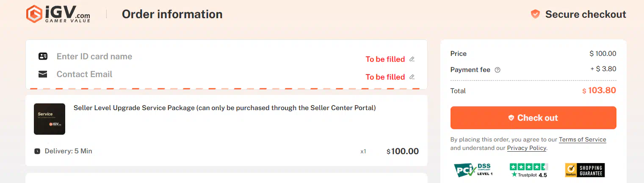The image size is (644, 183).
Task: Click the To be filled label beside Contact Email
Action: (385, 77)
